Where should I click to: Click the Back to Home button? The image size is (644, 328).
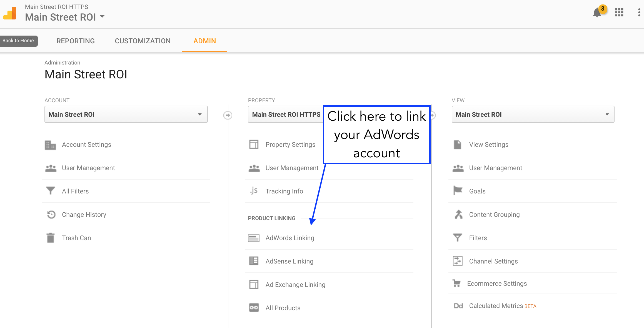point(18,41)
